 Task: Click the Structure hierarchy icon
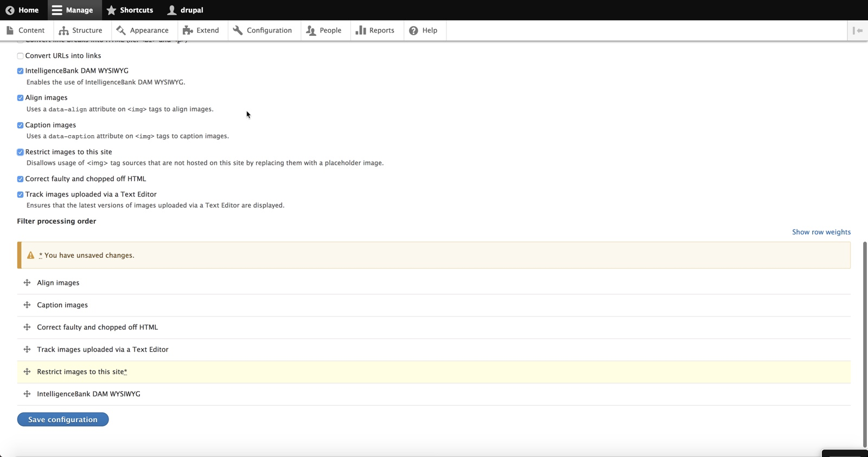click(63, 30)
